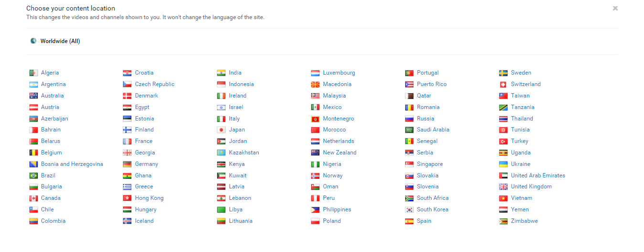Click the Sweden flag icon
The width and height of the screenshot is (644, 252).
point(503,73)
